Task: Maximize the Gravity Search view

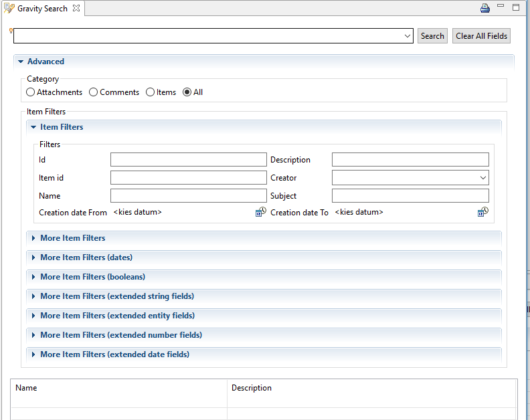Action: coord(516,7)
